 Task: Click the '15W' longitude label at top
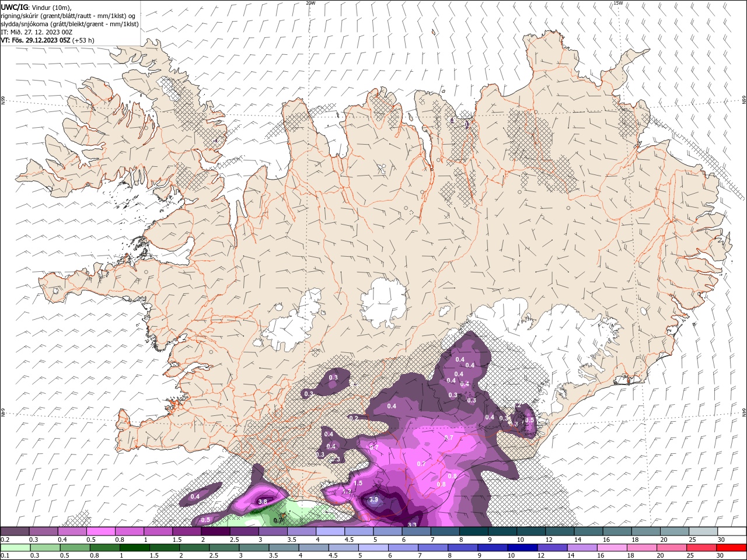click(x=618, y=3)
